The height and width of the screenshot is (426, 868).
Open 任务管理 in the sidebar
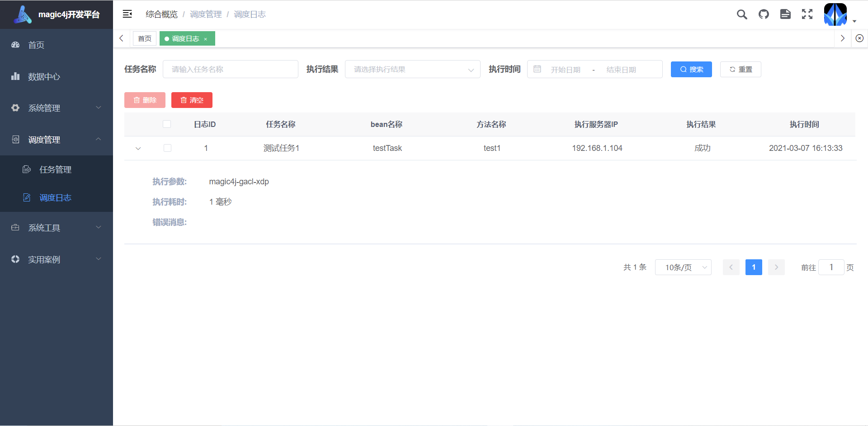pos(57,169)
